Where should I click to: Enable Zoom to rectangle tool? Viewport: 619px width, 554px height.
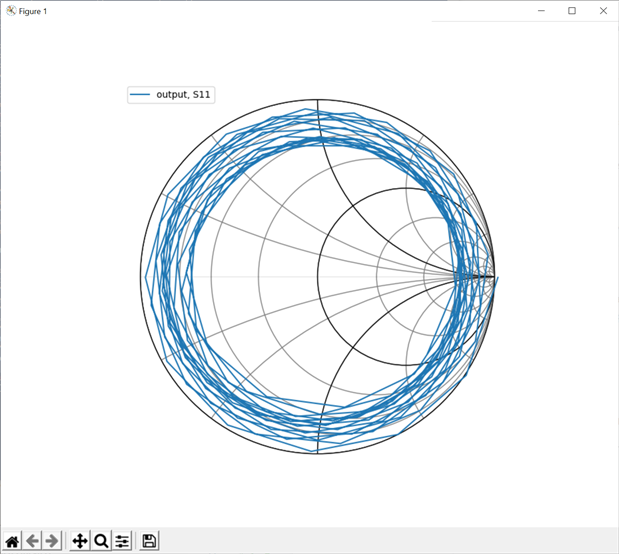click(x=101, y=541)
